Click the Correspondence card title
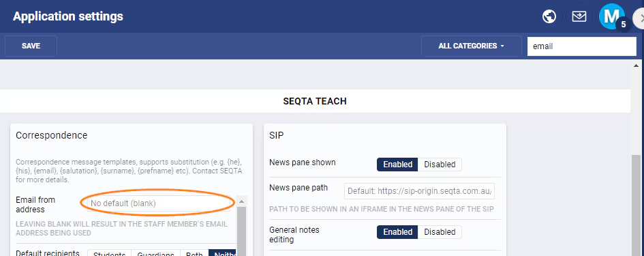Screen dimensions: 644x256 point(51,135)
